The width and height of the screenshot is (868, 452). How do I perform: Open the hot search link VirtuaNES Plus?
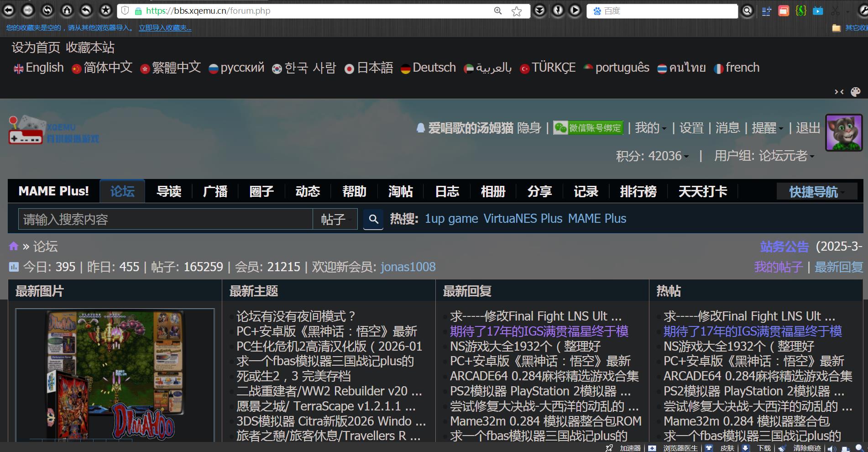pyautogui.click(x=523, y=219)
